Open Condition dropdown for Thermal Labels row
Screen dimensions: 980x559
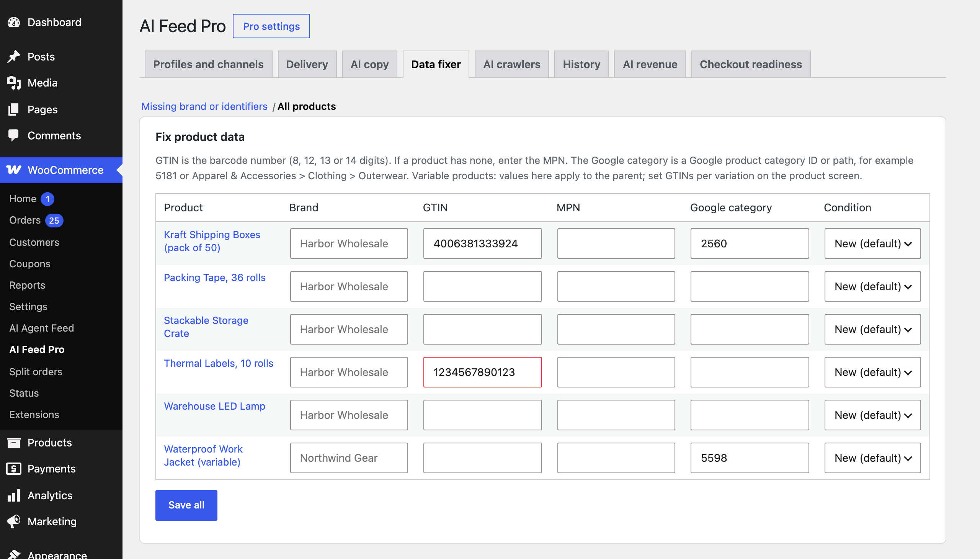pos(872,372)
